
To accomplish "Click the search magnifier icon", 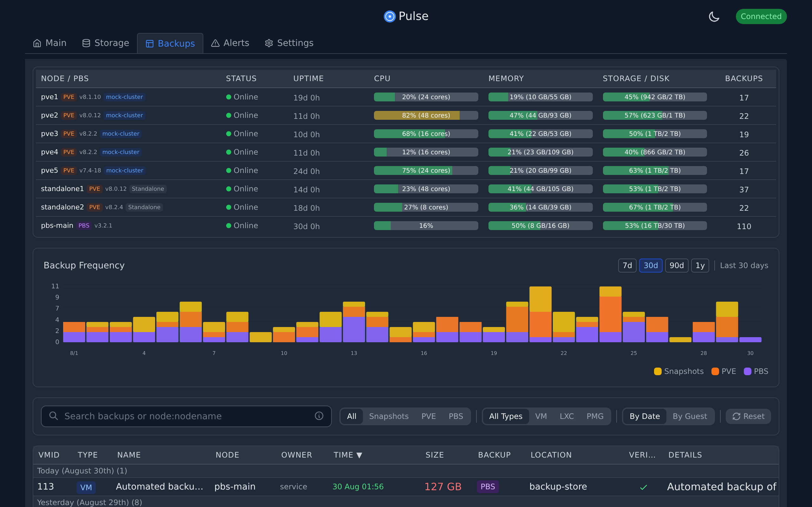I will pos(53,416).
